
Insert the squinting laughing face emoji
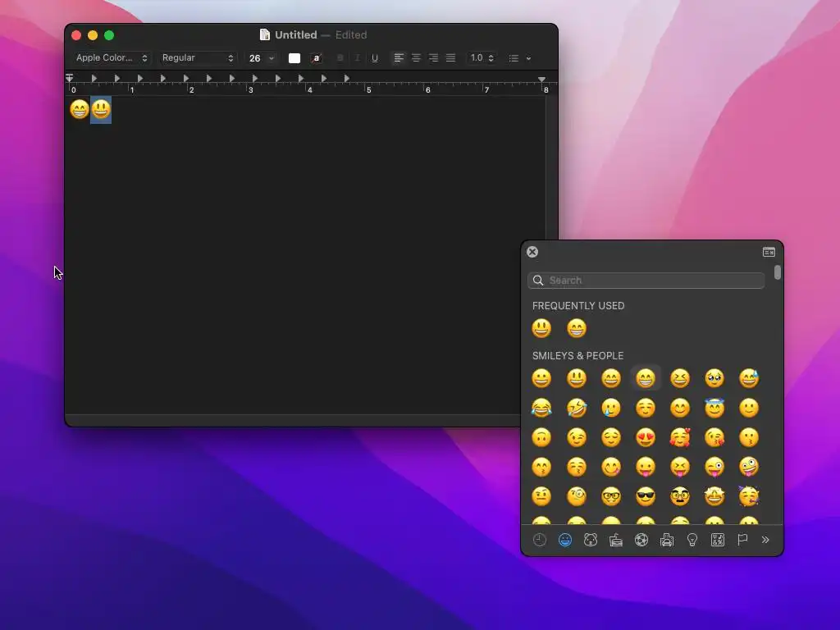[x=680, y=378]
